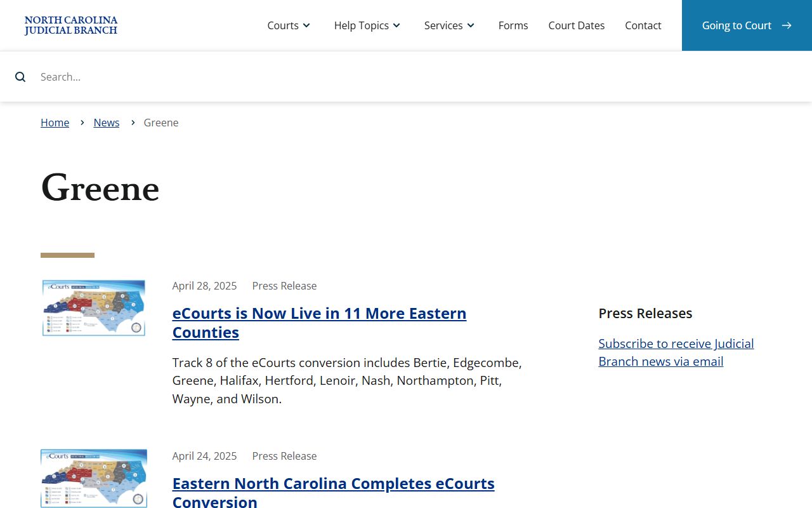Click the Going to Court button
This screenshot has height=508, width=812.
[x=747, y=25]
